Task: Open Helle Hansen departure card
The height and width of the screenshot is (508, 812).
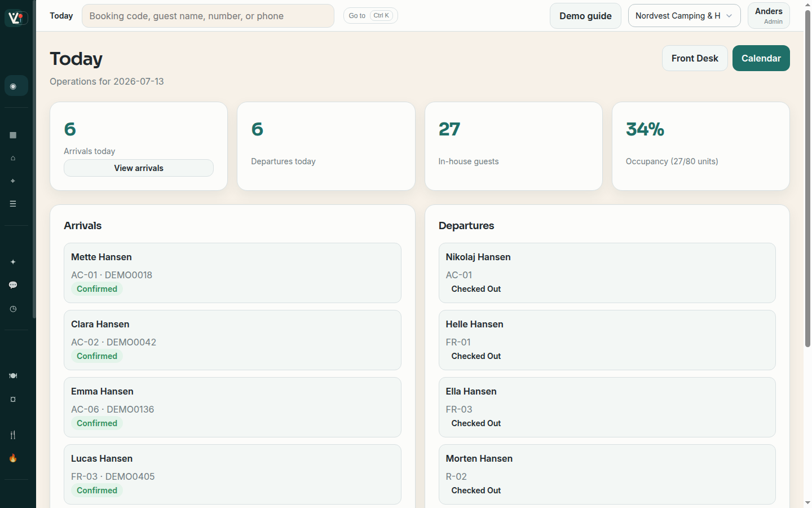Action: 607,340
